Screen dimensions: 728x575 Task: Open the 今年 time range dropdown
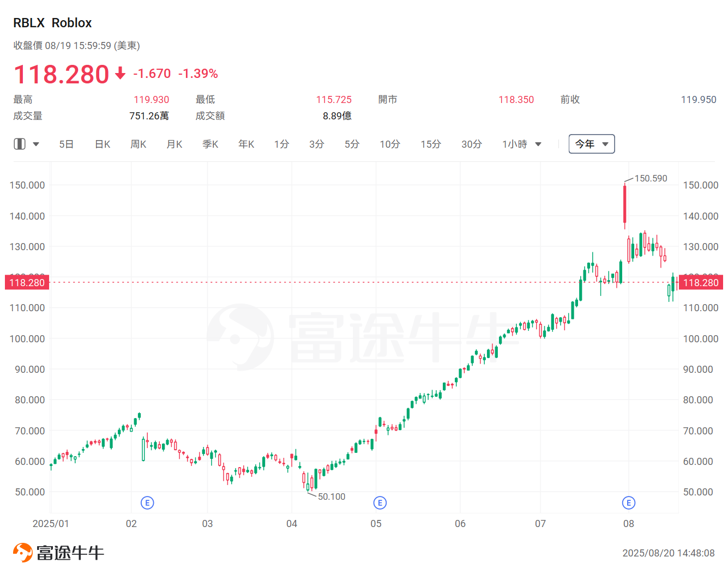(x=592, y=144)
